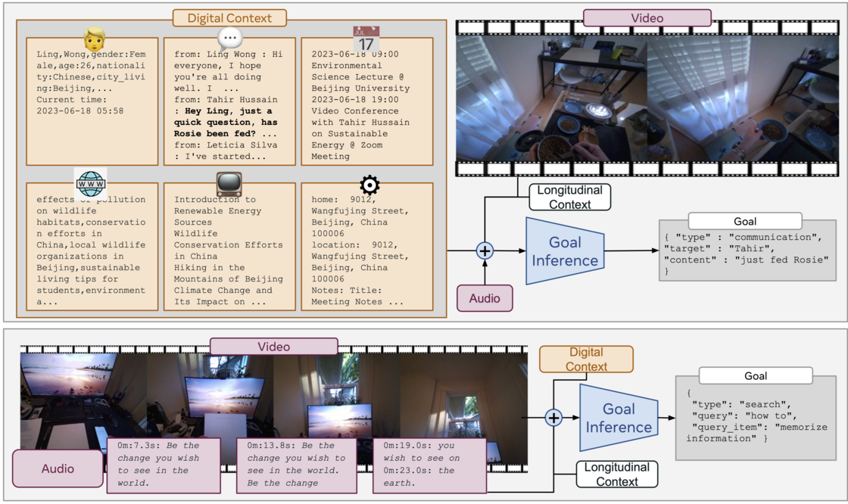Click the television icon above the video list
848x504 pixels.
(229, 184)
